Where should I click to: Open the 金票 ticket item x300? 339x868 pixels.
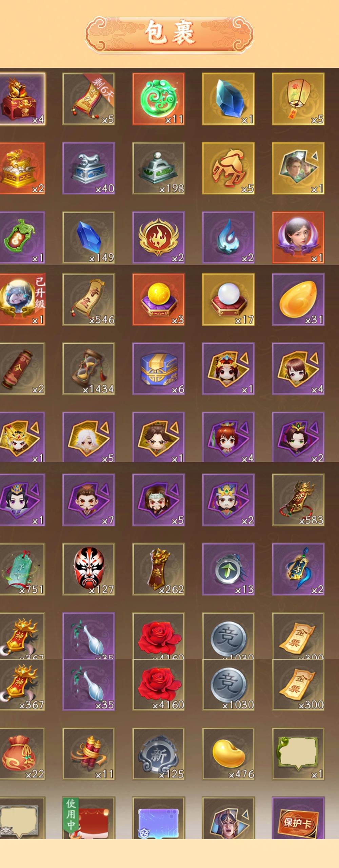coord(298,684)
